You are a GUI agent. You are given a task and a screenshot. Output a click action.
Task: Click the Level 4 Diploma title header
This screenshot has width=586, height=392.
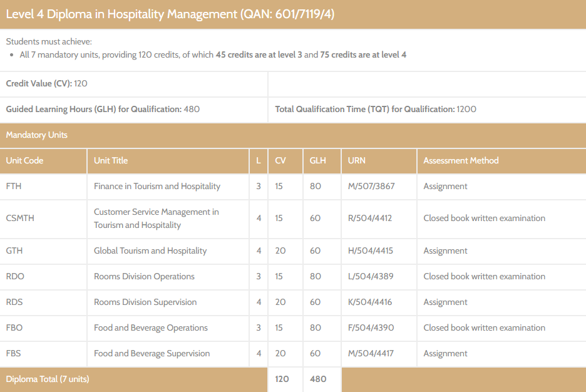point(170,14)
